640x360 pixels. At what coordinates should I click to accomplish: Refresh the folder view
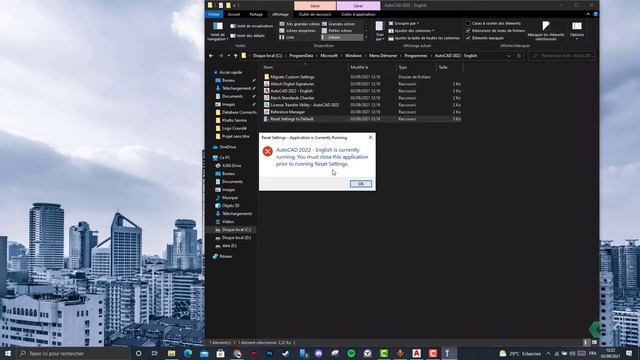[x=519, y=56]
